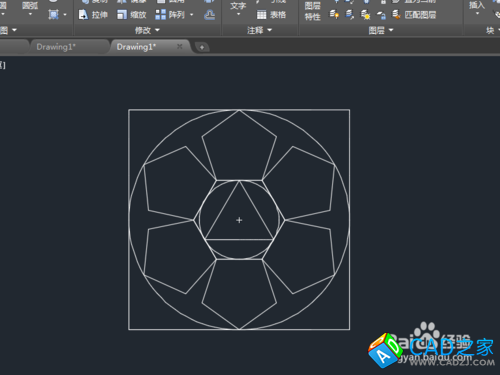500x375 pixels.
Task: Open the Arc (圆弧) dropdown arrow
Action: pyautogui.click(x=30, y=14)
